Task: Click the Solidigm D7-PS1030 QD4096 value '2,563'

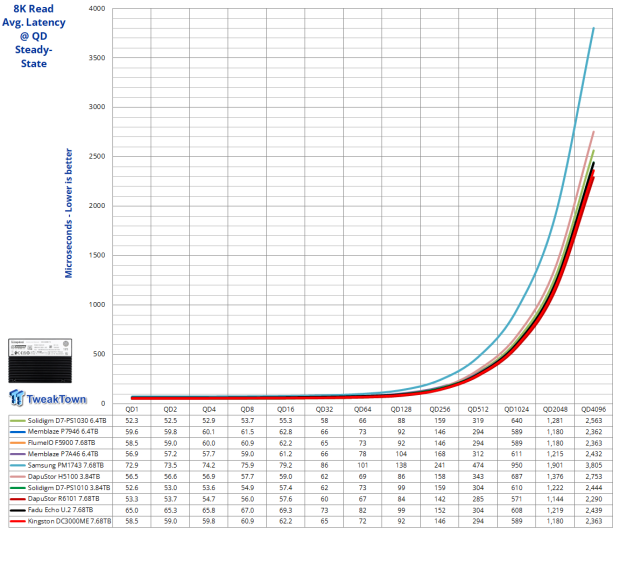Action: 594,421
